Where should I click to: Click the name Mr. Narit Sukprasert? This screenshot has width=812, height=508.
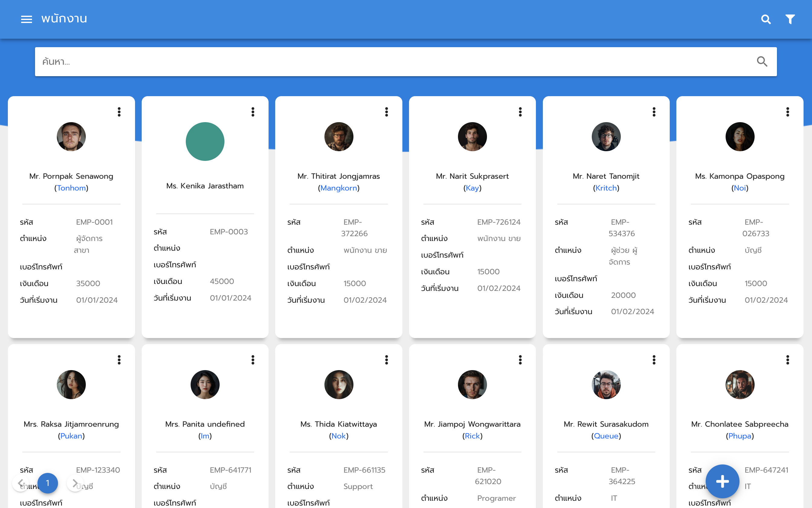(x=472, y=176)
